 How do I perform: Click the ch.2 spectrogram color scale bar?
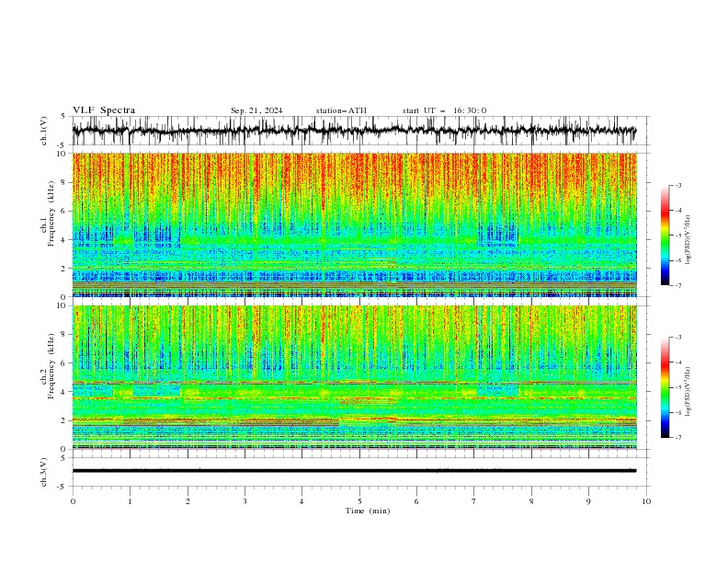(x=665, y=387)
